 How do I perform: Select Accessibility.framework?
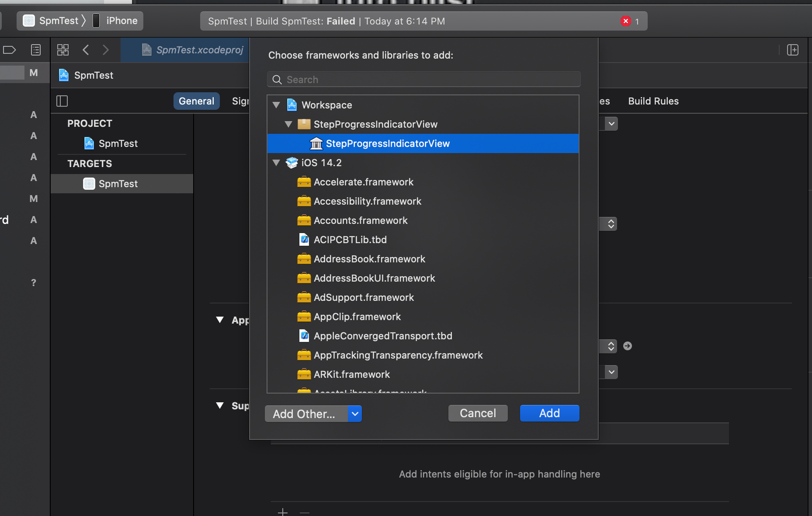point(423,201)
